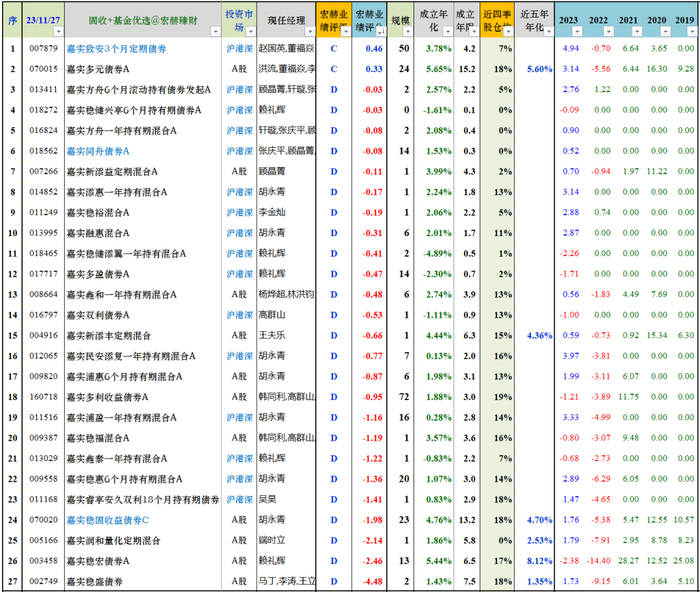Select the 嘉实稳宏债券A cell
Viewport: 700px width, 592px height.
[143, 561]
